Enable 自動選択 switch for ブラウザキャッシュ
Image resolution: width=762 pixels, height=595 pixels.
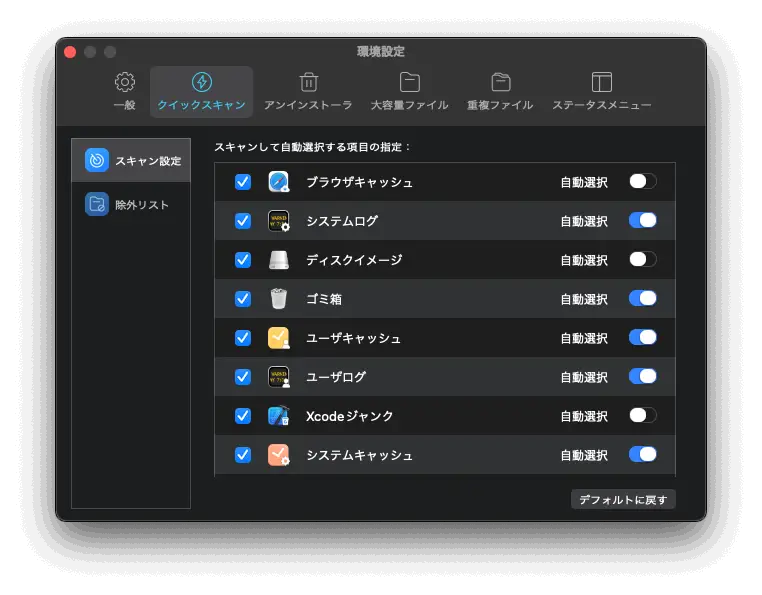pos(642,181)
